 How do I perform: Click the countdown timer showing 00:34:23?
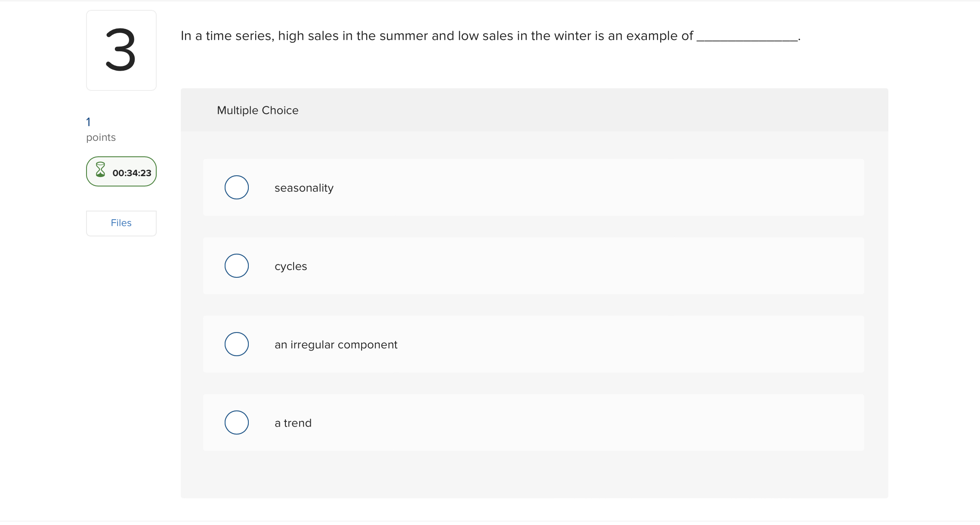[132, 173]
